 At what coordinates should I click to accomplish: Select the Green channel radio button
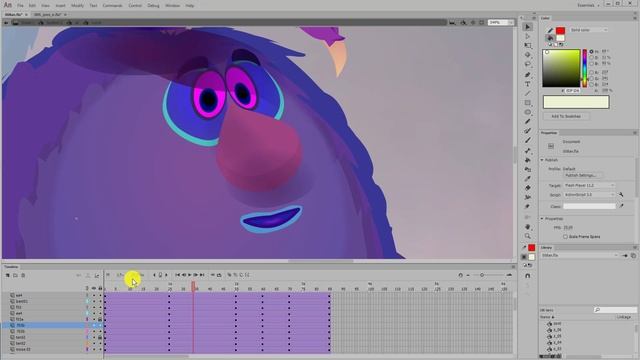(591, 78)
